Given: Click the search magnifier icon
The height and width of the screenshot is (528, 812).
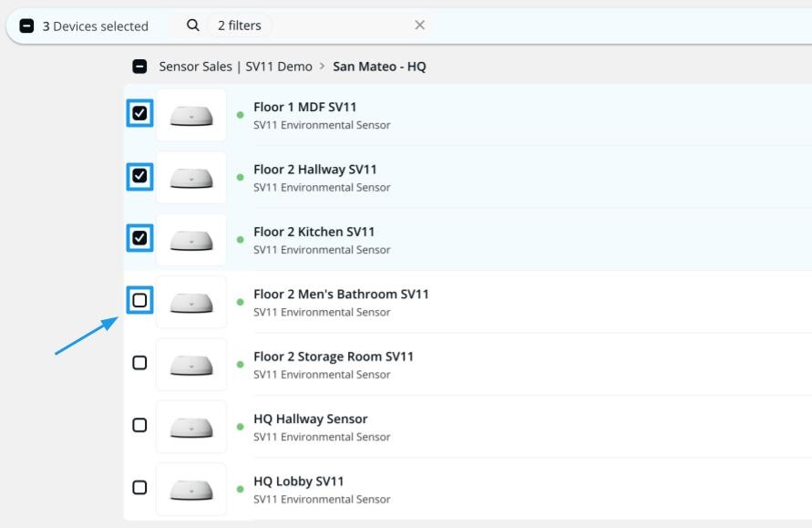Looking at the screenshot, I should pos(192,26).
